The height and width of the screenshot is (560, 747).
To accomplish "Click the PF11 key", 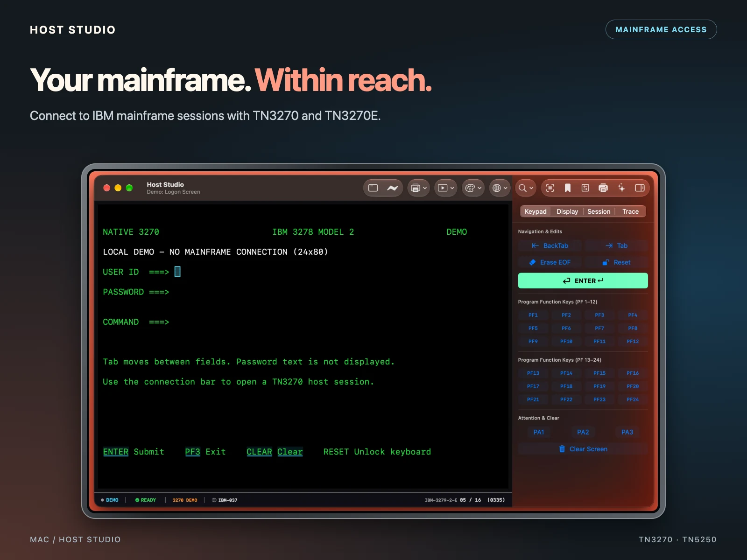I will 599,341.
